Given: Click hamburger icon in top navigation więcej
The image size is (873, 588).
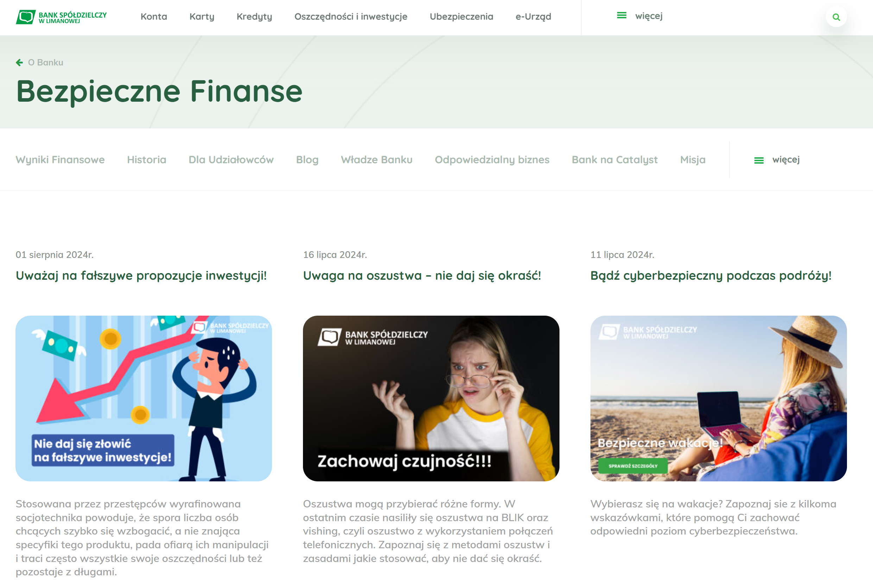Looking at the screenshot, I should (x=621, y=15).
